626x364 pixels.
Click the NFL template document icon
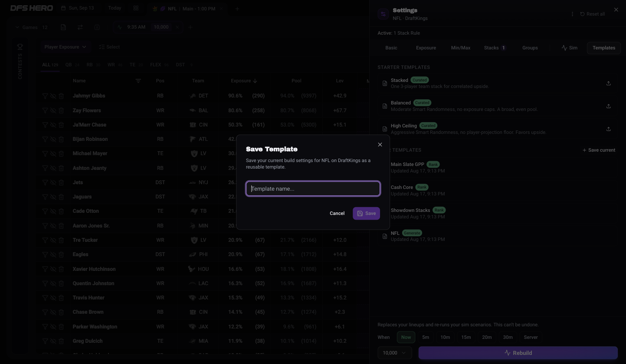pos(385,236)
